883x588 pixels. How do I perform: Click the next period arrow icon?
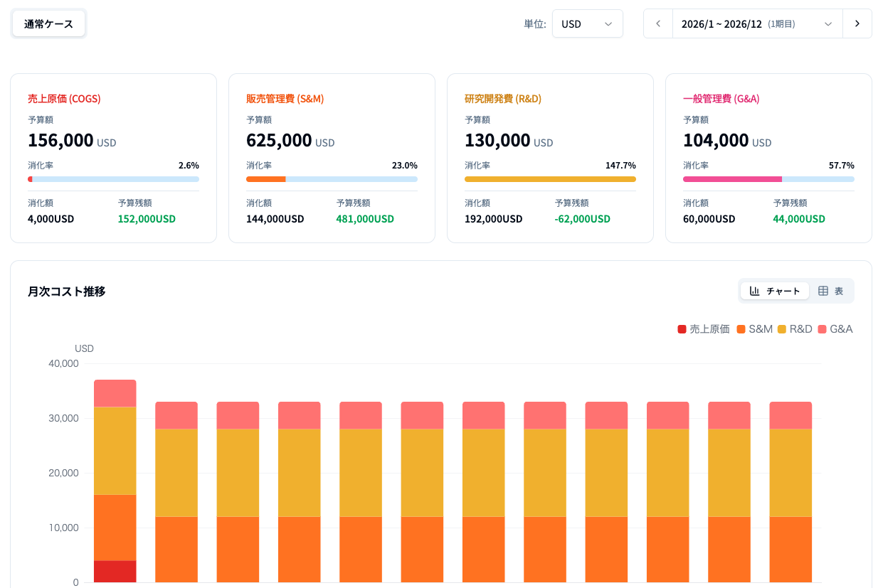857,23
